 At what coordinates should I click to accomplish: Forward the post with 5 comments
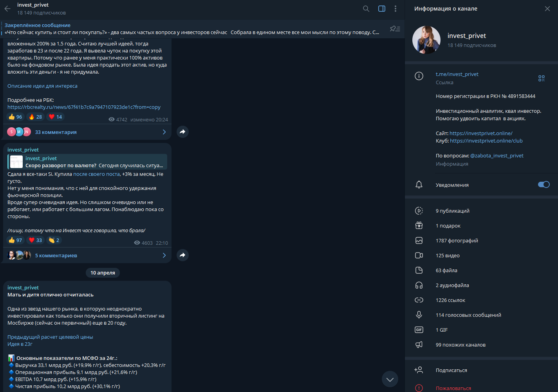(182, 255)
